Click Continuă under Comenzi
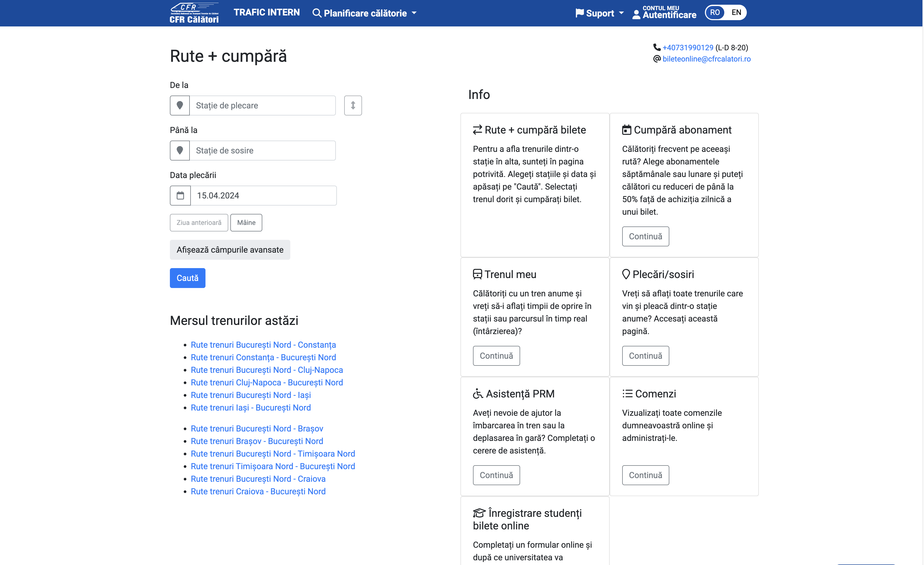Screen dimensions: 924x565 pyautogui.click(x=645, y=475)
